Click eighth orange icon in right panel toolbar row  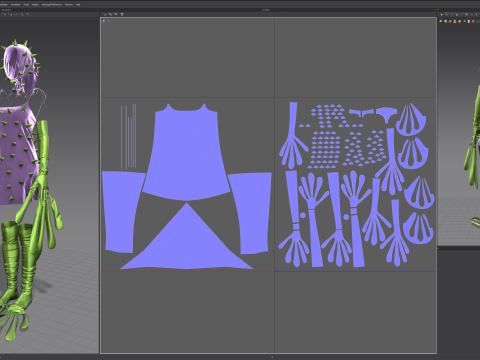[473, 21]
